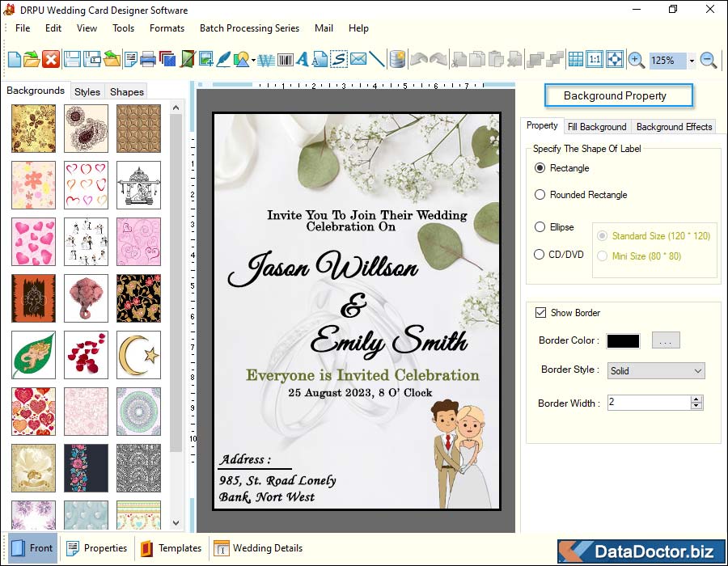
Task: Click the New document icon
Action: coord(15,60)
